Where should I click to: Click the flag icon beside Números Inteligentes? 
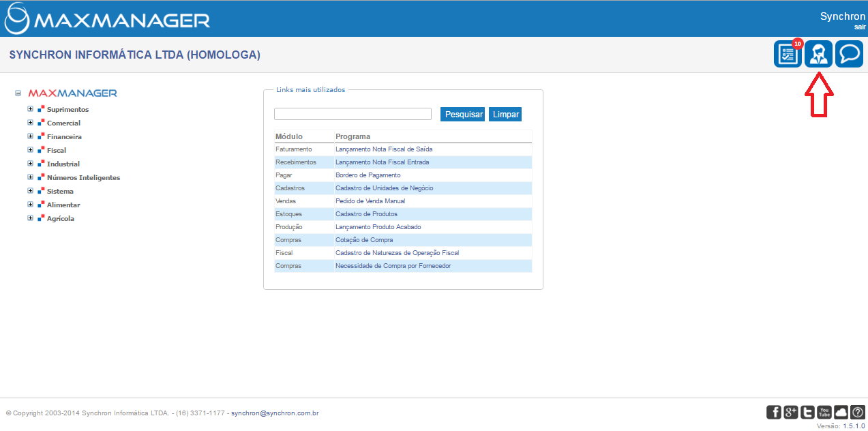pyautogui.click(x=41, y=177)
